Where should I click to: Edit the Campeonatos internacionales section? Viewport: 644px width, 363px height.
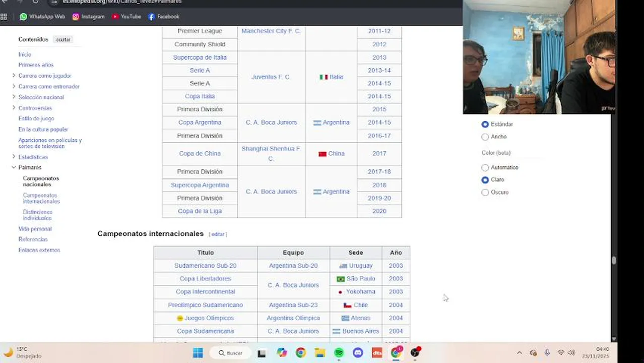click(x=218, y=234)
